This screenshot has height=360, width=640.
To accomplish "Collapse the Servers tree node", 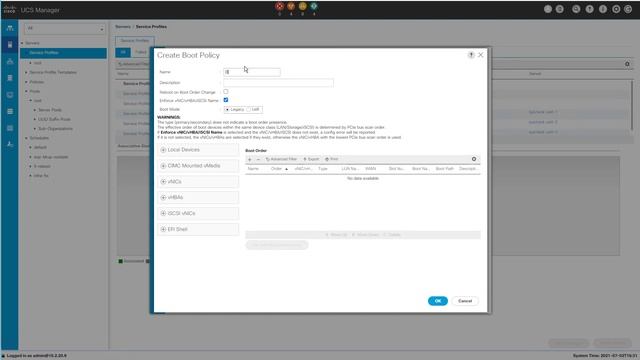I will 23,43.
